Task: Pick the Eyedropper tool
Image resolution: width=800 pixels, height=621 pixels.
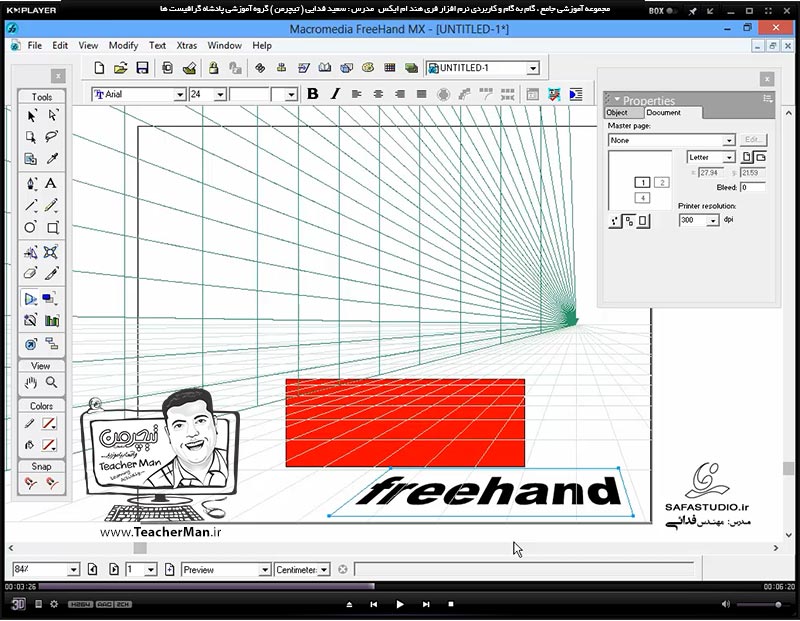Action: tap(52, 159)
